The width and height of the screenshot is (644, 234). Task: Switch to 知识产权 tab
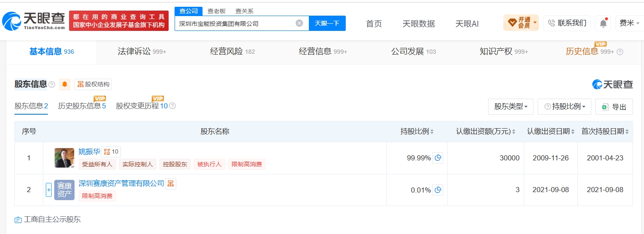(x=504, y=52)
